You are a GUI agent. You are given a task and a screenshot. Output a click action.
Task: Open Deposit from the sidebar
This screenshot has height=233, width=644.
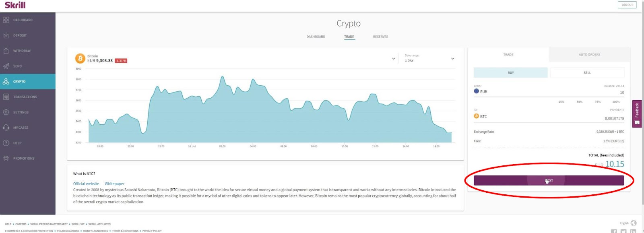28,35
